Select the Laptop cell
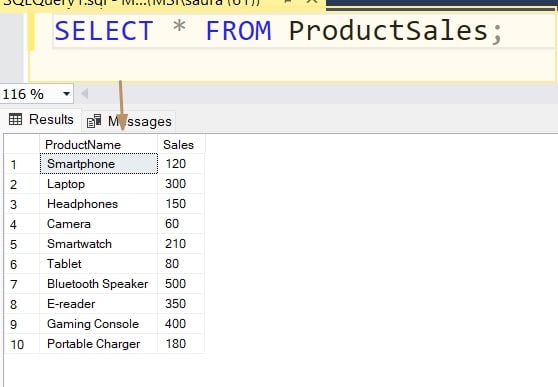Viewport: 558px width, 387px height. pos(99,184)
